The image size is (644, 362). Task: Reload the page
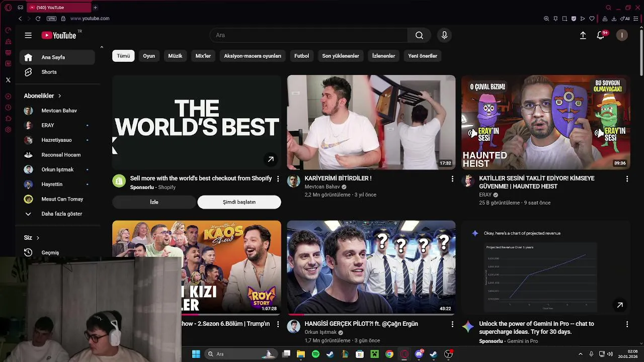[38, 19]
